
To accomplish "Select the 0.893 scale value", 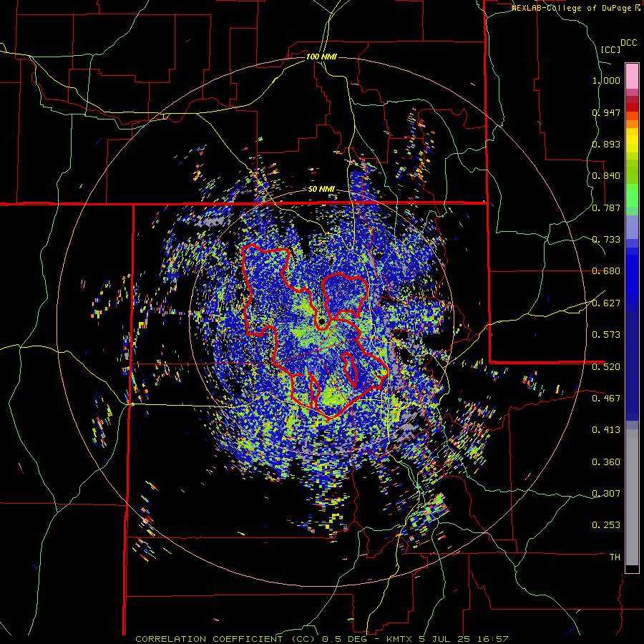I will (x=606, y=144).
